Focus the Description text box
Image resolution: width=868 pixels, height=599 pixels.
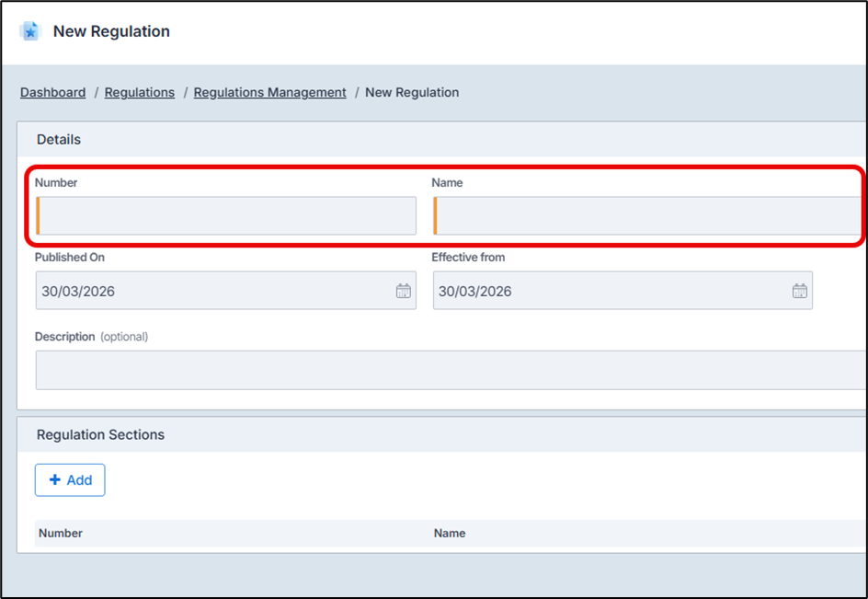coord(449,370)
